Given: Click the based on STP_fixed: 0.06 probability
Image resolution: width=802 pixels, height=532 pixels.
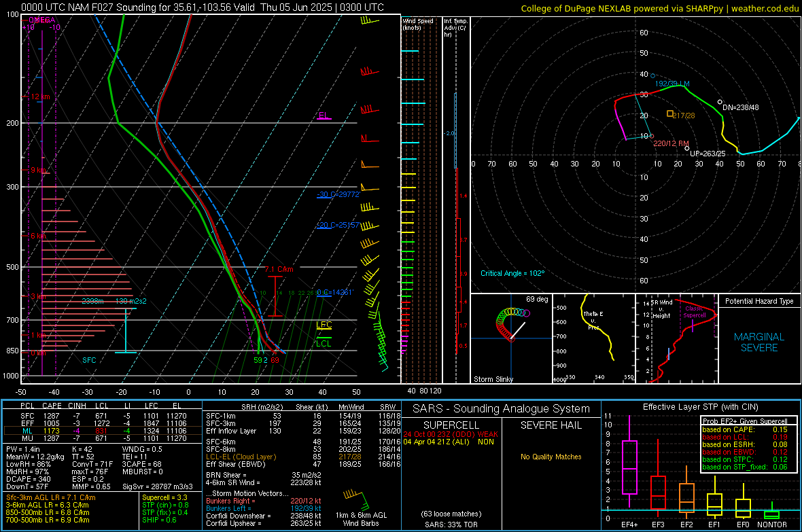Looking at the screenshot, I should [x=745, y=467].
